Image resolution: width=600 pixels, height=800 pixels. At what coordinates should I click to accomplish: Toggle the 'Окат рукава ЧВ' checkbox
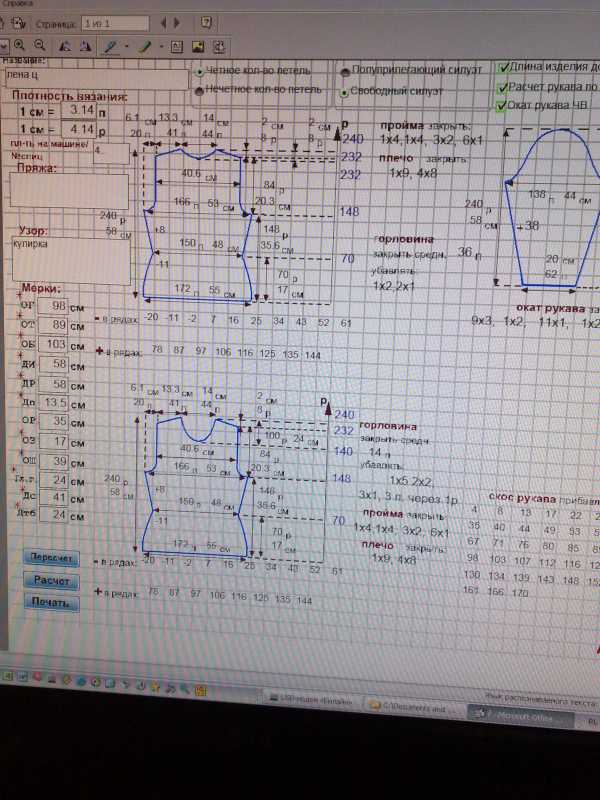coord(501,104)
